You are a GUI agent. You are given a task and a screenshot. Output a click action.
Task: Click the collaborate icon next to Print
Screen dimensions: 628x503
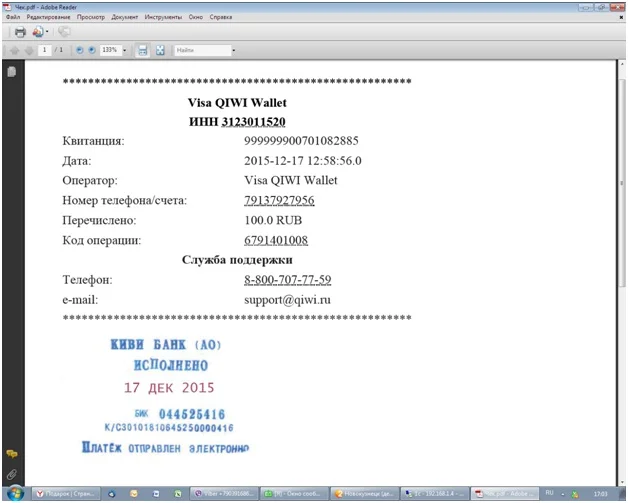click(38, 32)
